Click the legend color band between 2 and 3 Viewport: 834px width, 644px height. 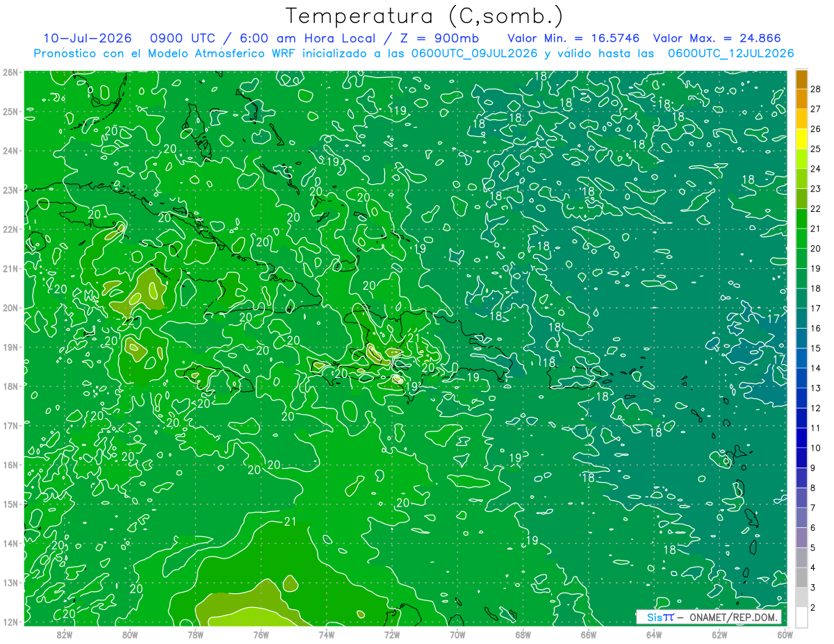801,597
